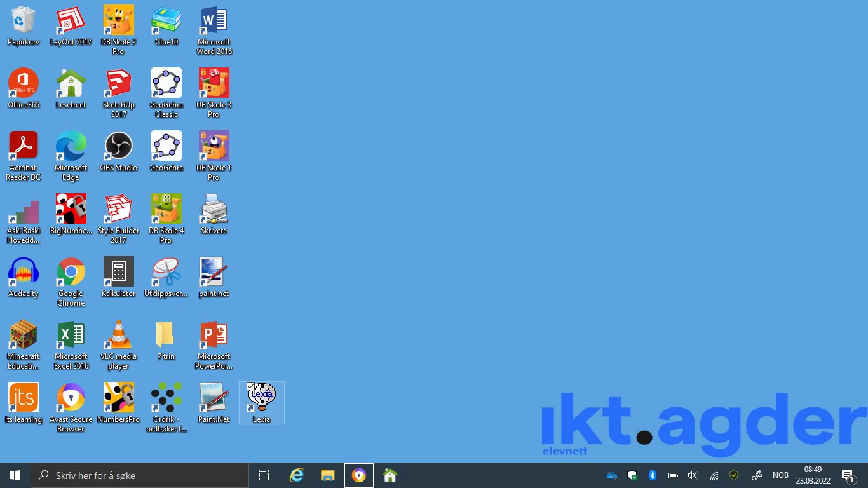Open the Skrivere printers shortcut

tap(214, 215)
